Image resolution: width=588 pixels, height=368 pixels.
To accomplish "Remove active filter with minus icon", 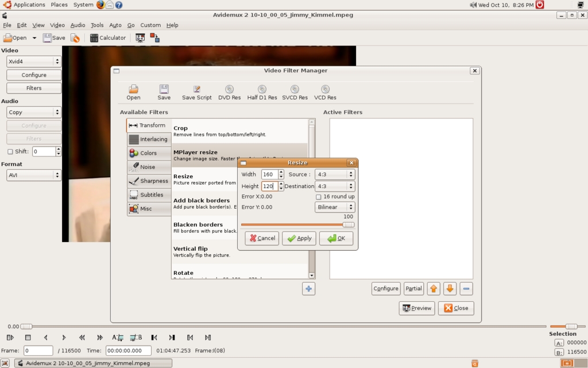I will click(467, 289).
